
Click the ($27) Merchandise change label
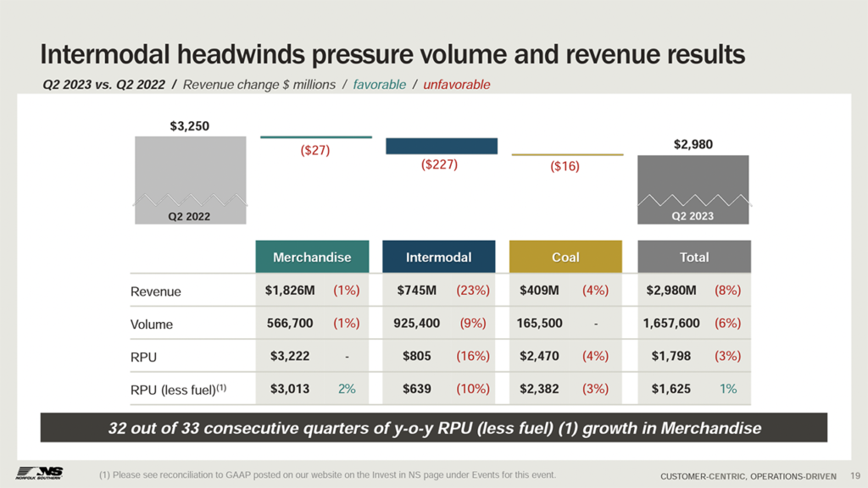point(314,151)
